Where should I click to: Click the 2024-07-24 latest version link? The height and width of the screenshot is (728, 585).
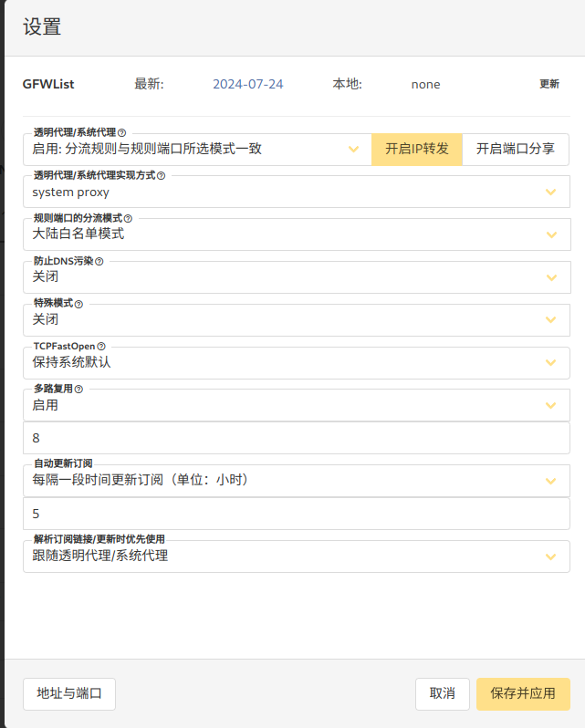coord(247,84)
